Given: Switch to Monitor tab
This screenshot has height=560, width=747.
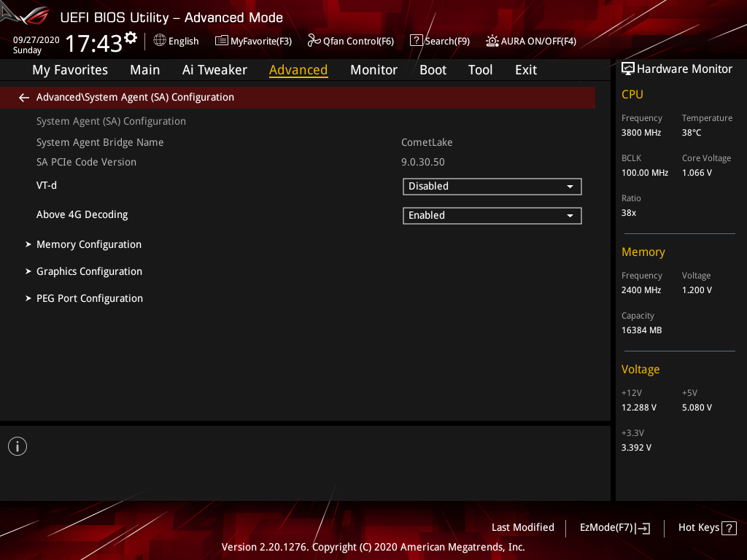Looking at the screenshot, I should [373, 70].
